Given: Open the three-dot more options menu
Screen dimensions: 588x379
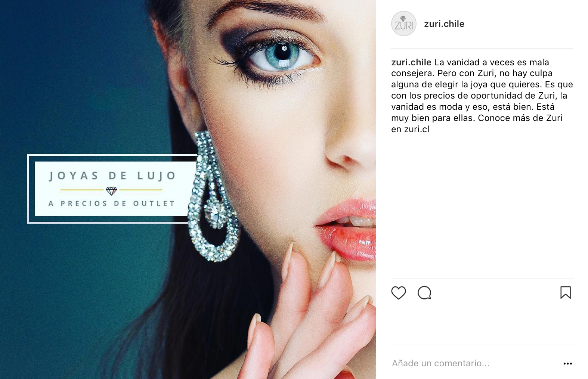Looking at the screenshot, I should (567, 364).
